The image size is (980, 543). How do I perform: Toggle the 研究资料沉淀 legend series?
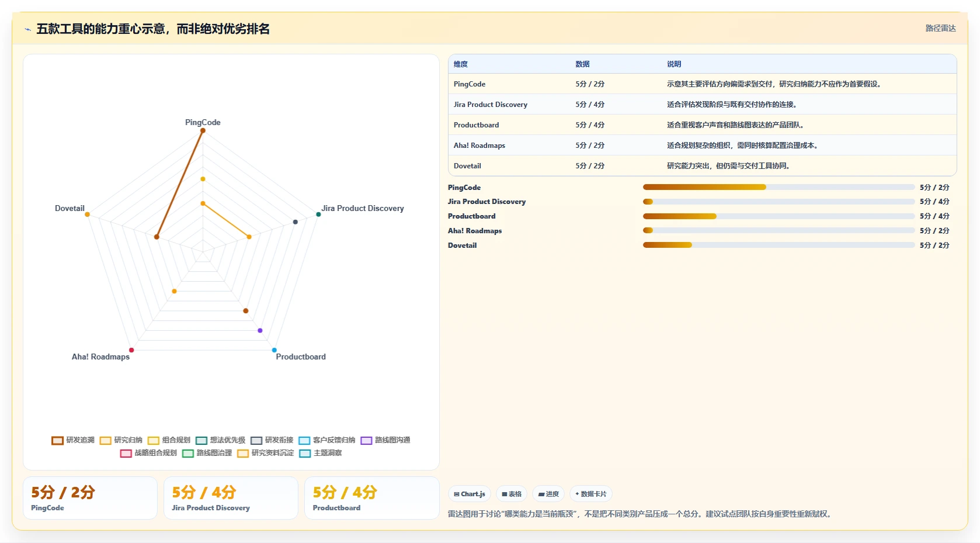(x=265, y=453)
